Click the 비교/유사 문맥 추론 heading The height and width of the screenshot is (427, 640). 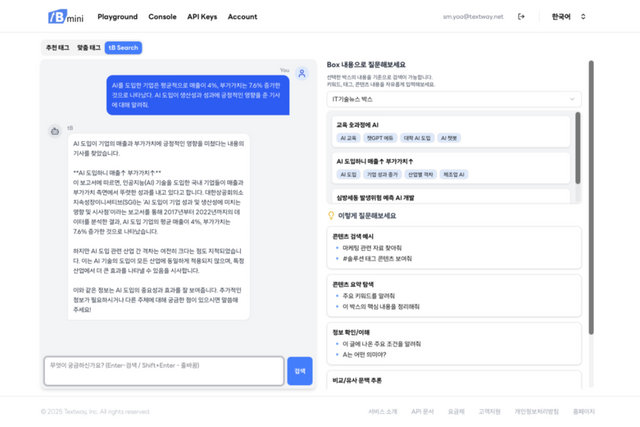pos(357,380)
